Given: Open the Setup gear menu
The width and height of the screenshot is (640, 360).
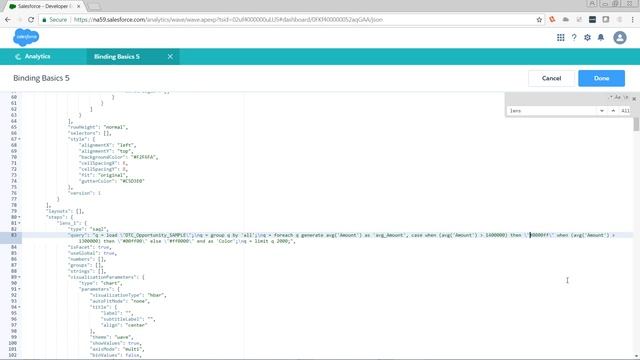Looking at the screenshot, I should [x=587, y=38].
